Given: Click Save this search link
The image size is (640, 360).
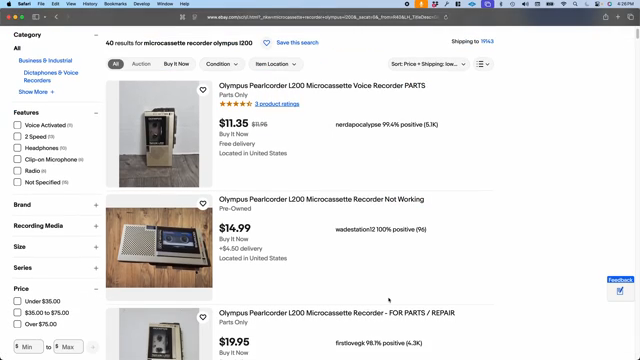Looking at the screenshot, I should [x=297, y=42].
